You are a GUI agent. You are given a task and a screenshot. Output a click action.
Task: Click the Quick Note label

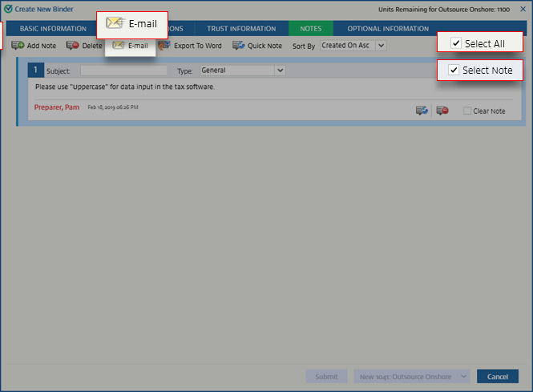(x=264, y=46)
